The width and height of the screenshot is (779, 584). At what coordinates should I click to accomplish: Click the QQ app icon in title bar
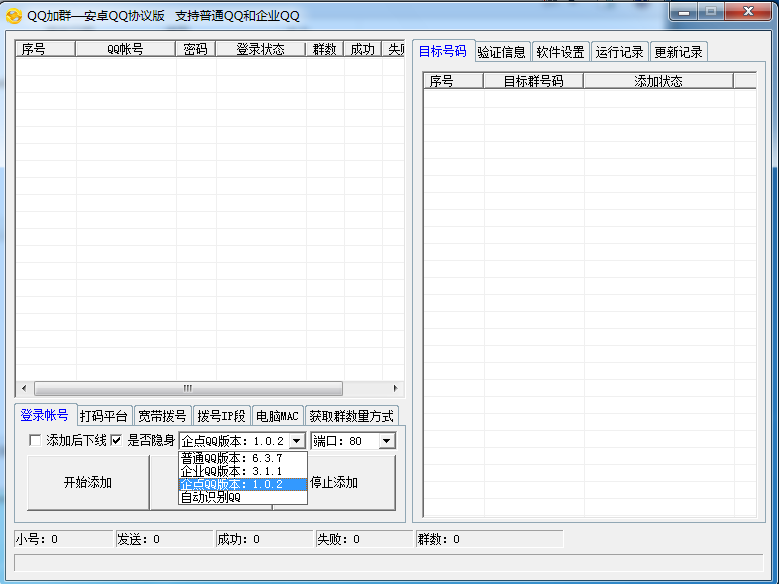click(14, 16)
